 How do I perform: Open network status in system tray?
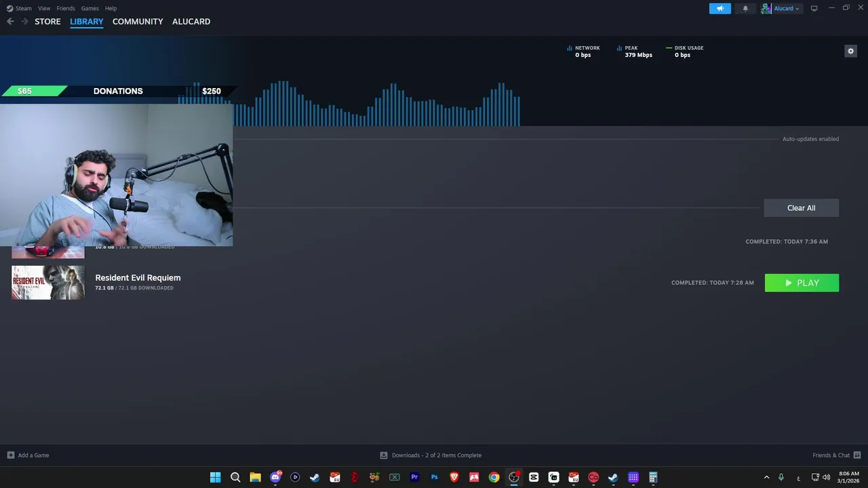815,477
